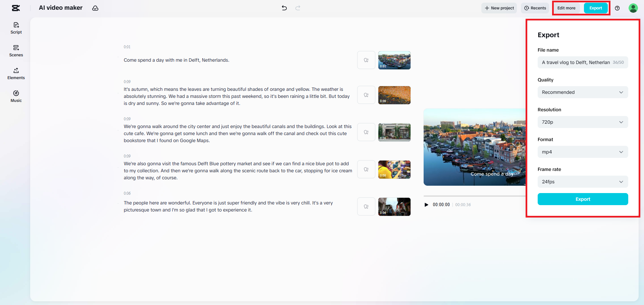Click the CapCut logo
The width and height of the screenshot is (644, 305).
coord(16,8)
